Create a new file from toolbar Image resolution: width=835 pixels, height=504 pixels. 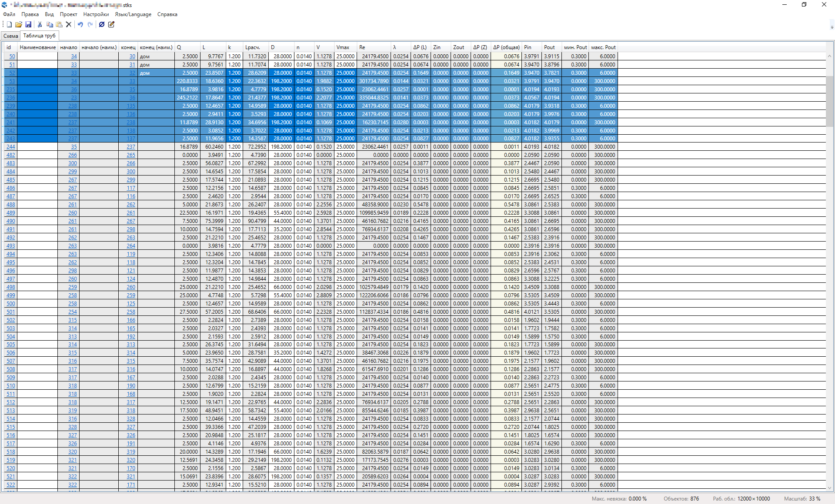9,25
